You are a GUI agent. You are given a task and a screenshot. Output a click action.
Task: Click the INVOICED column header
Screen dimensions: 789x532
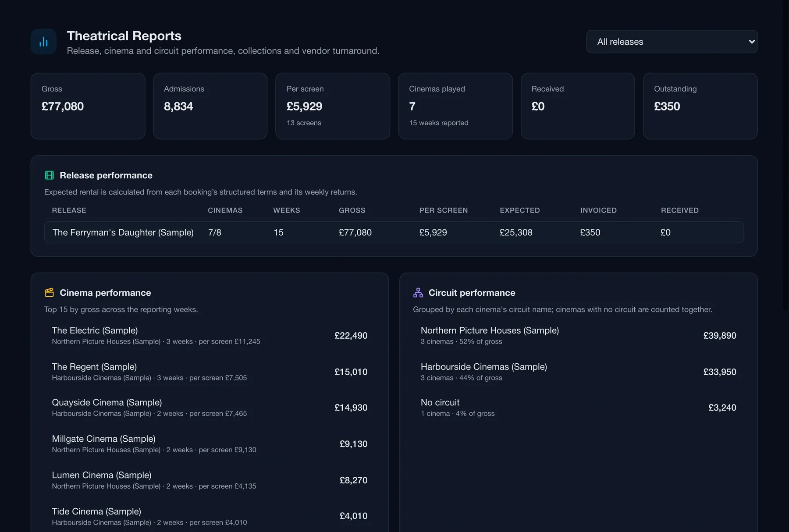(x=598, y=210)
